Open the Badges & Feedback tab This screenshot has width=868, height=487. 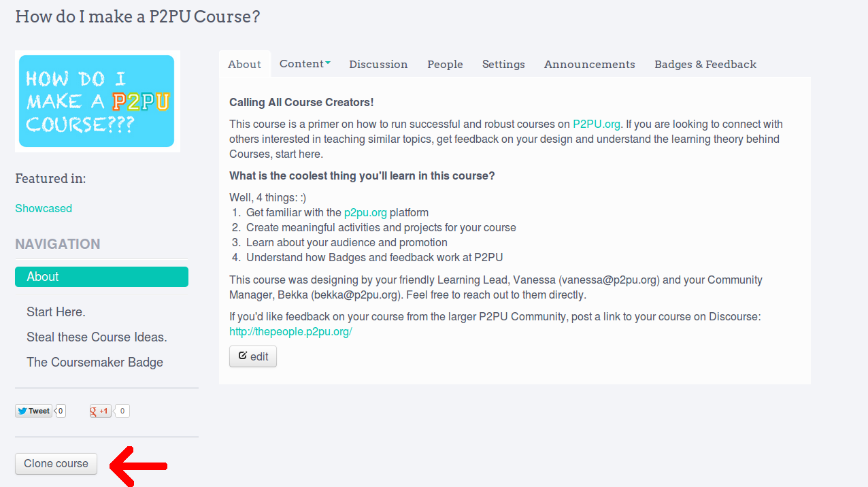(x=705, y=65)
